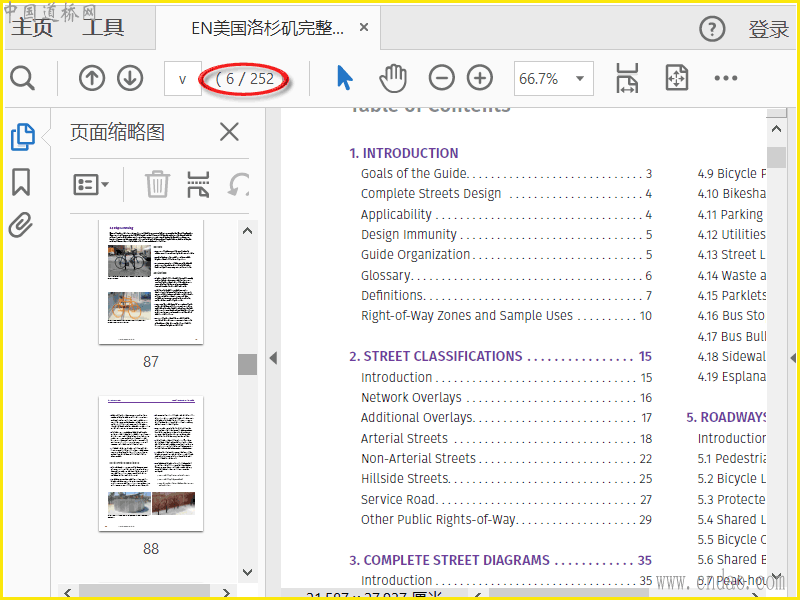Click the print pages icon in thumbnails toolbar
Image resolution: width=800 pixels, height=600 pixels.
pyautogui.click(x=198, y=184)
